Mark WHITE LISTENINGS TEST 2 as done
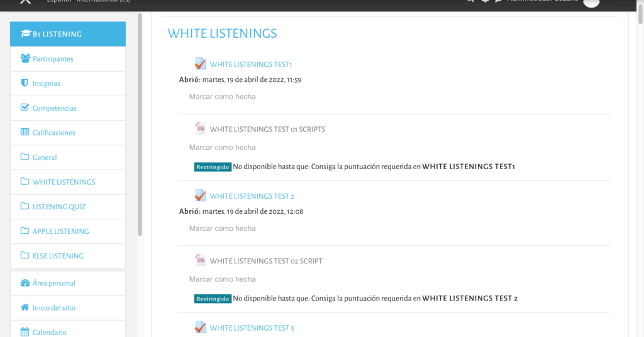The width and height of the screenshot is (644, 337). pos(222,228)
